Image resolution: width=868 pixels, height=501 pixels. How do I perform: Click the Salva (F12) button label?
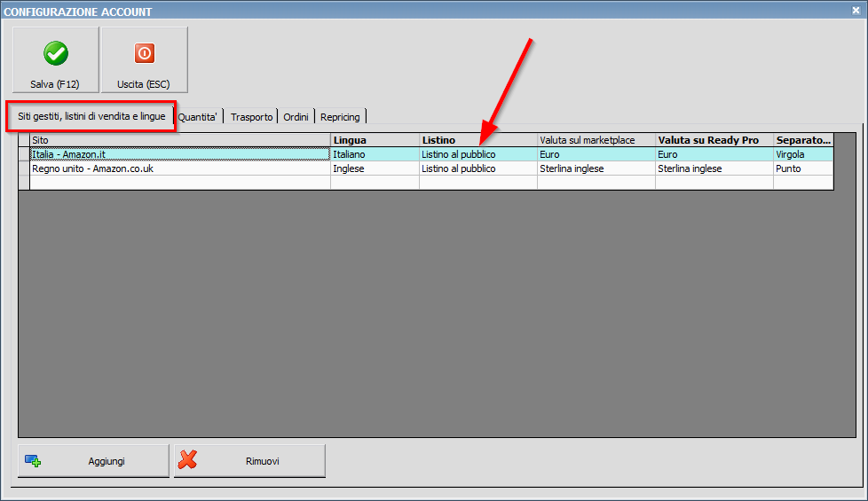pos(55,84)
